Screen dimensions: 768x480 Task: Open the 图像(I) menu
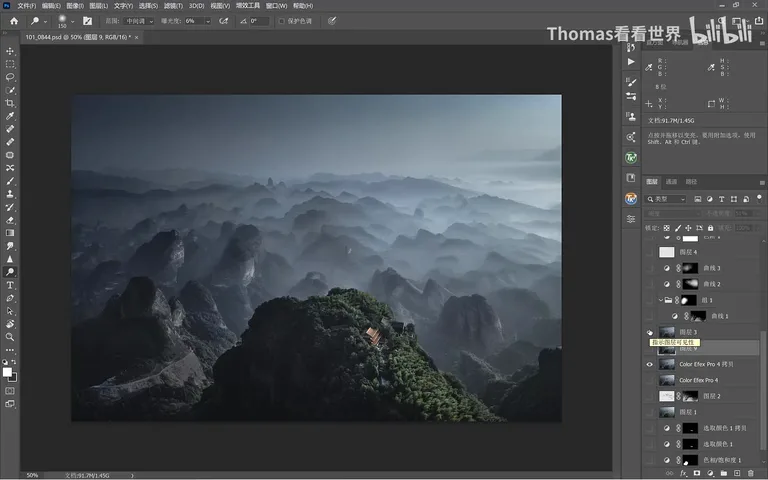click(75, 6)
